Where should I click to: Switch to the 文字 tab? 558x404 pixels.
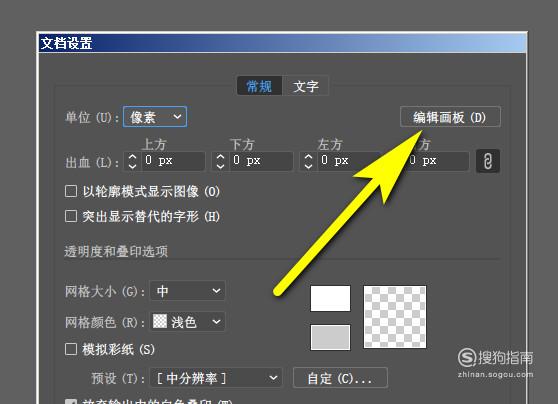click(306, 86)
